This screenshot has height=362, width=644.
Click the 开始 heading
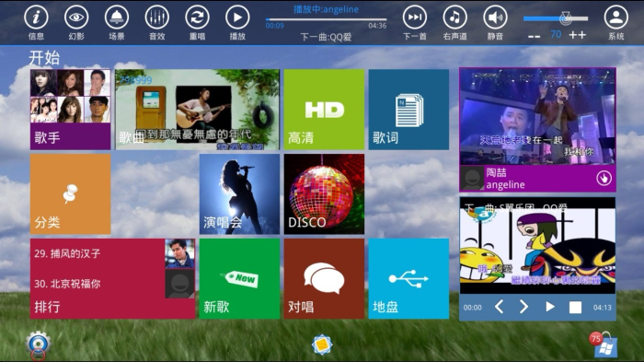click(44, 58)
